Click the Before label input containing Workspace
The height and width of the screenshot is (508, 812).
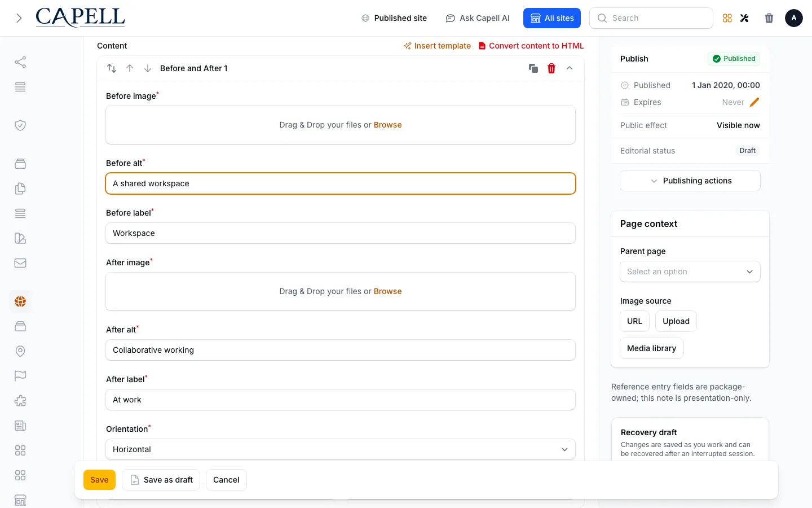click(341, 233)
